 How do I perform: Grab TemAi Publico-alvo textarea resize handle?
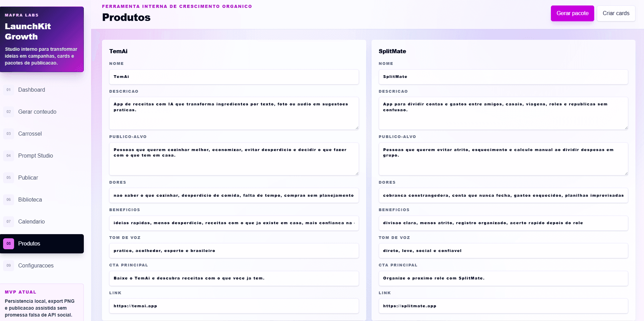357,173
